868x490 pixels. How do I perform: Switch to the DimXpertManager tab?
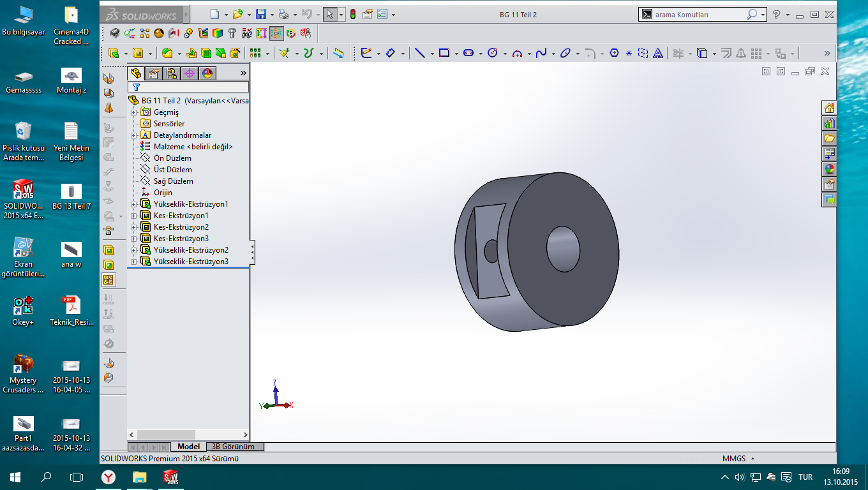pos(190,73)
